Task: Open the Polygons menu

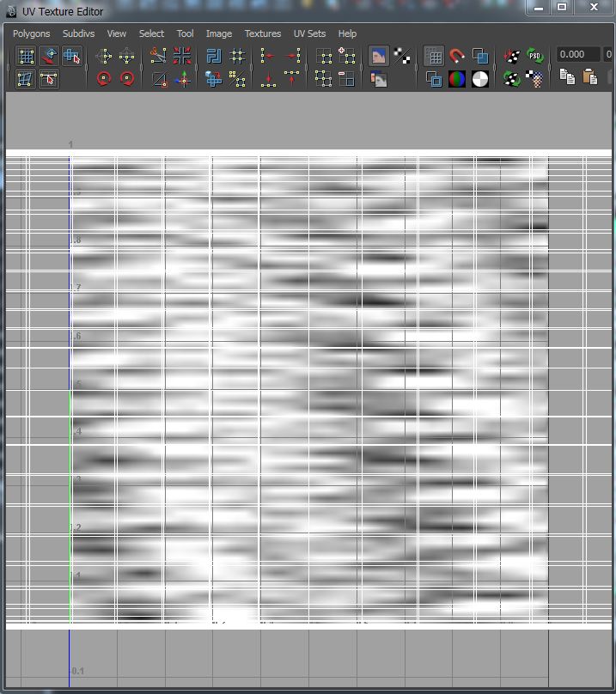Action: [x=32, y=33]
